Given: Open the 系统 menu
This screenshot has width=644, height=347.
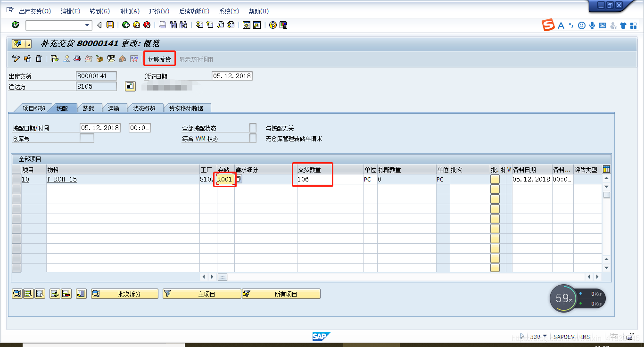Looking at the screenshot, I should (x=229, y=11).
